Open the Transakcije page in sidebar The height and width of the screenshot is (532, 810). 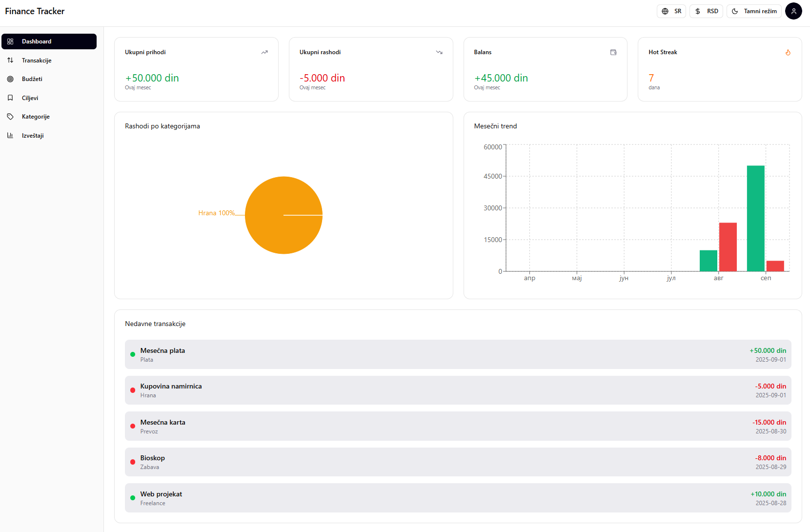[x=37, y=61]
